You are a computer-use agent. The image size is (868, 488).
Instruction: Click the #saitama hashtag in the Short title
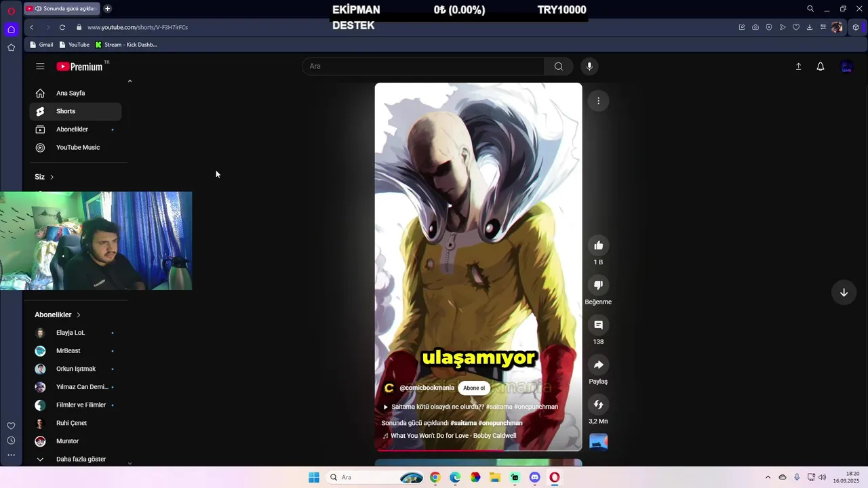coord(463,423)
